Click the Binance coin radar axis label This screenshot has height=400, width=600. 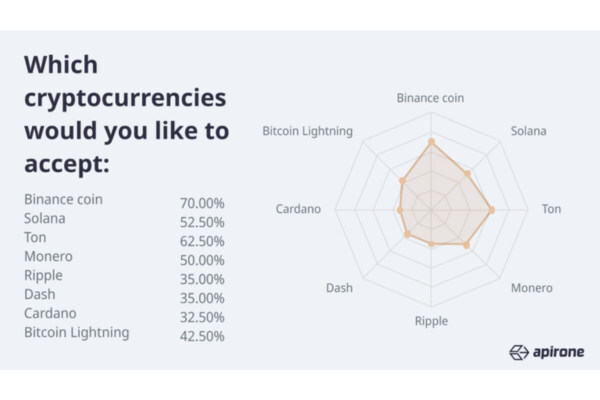click(x=430, y=98)
